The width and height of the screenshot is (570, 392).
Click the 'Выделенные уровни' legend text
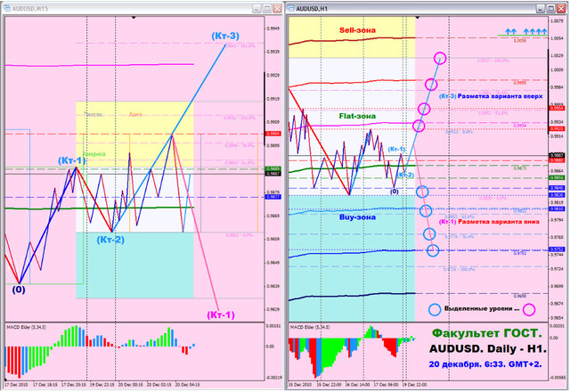(482, 309)
